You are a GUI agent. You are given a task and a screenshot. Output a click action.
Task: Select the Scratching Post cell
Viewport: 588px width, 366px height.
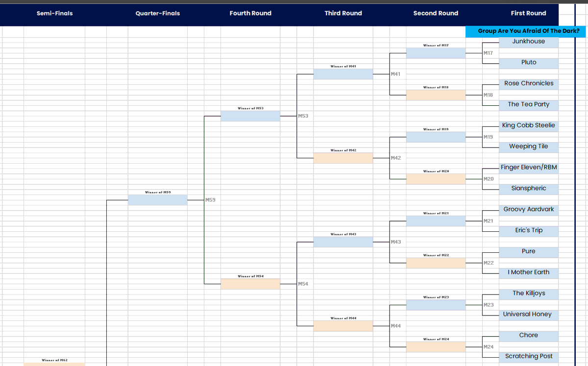tap(528, 357)
